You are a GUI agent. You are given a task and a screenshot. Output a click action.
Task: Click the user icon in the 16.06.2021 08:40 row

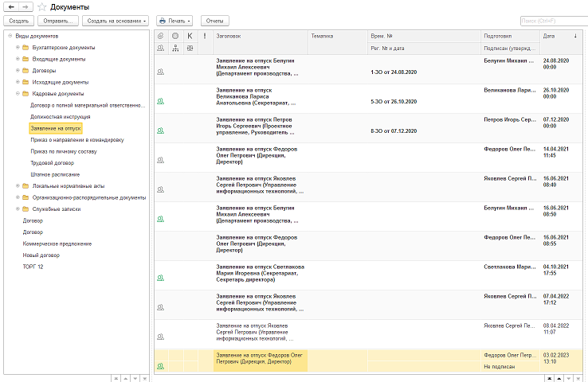click(160, 190)
